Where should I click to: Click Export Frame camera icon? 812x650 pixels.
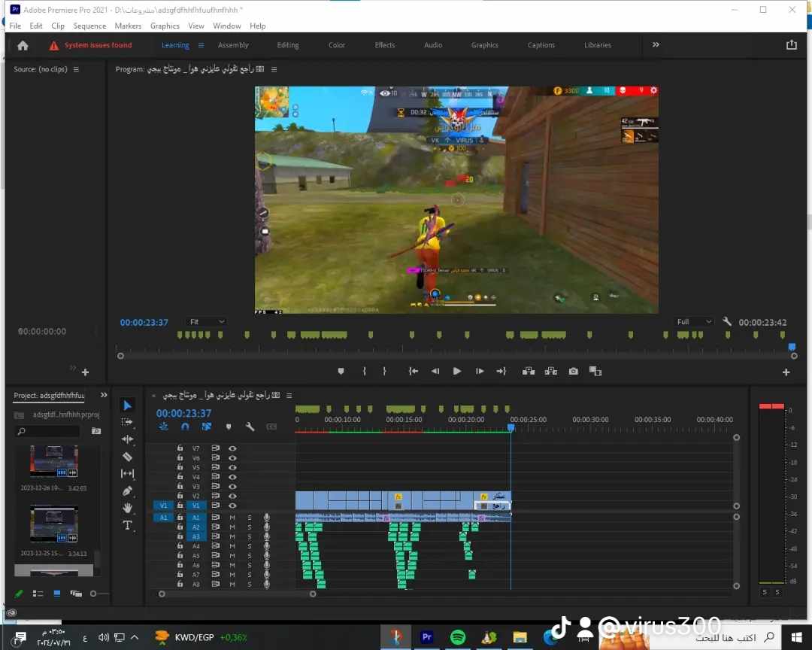(x=574, y=371)
